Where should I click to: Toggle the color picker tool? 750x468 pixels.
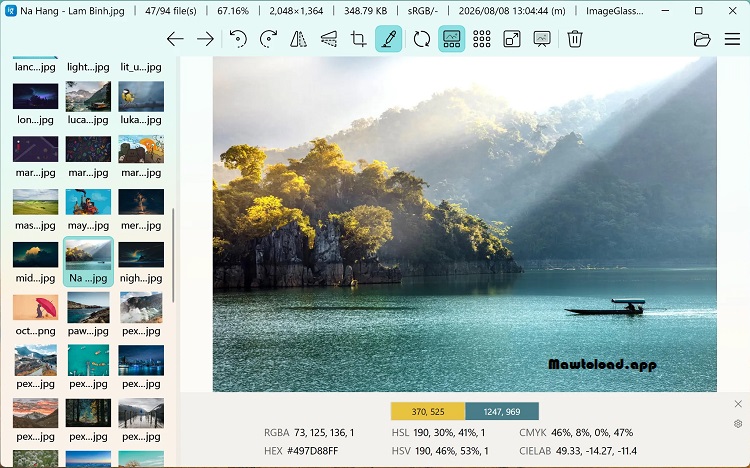[388, 39]
